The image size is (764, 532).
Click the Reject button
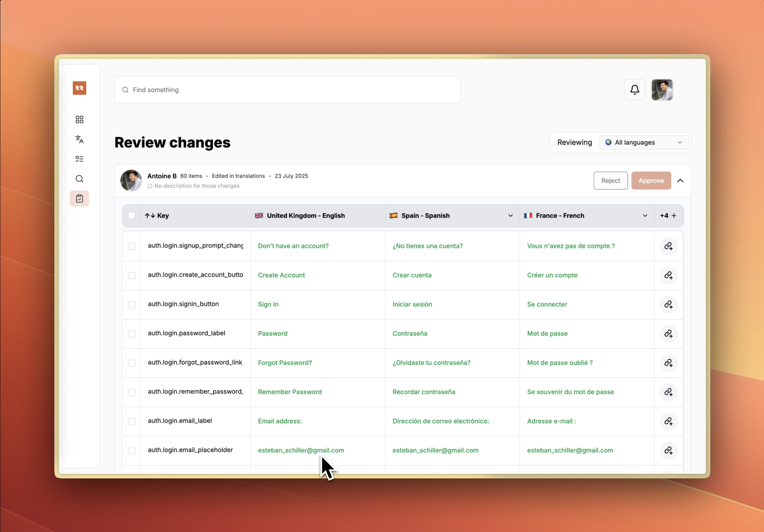pos(610,181)
